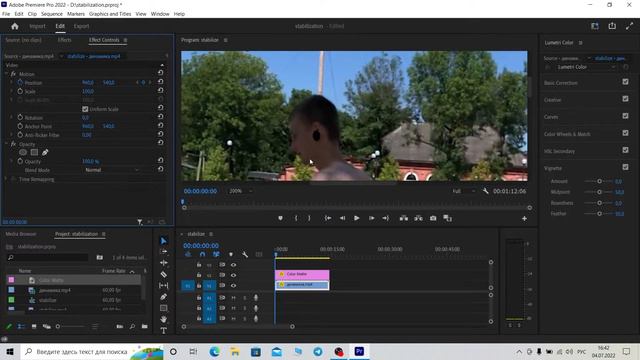Click the Extract button in Program monitor
The image size is (640, 360).
click(418, 218)
